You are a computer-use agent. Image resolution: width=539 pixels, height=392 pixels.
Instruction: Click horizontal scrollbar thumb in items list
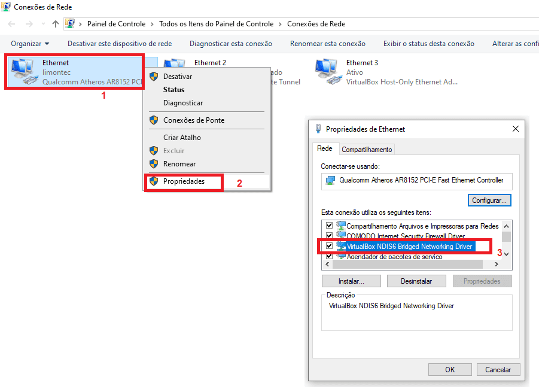coord(407,264)
